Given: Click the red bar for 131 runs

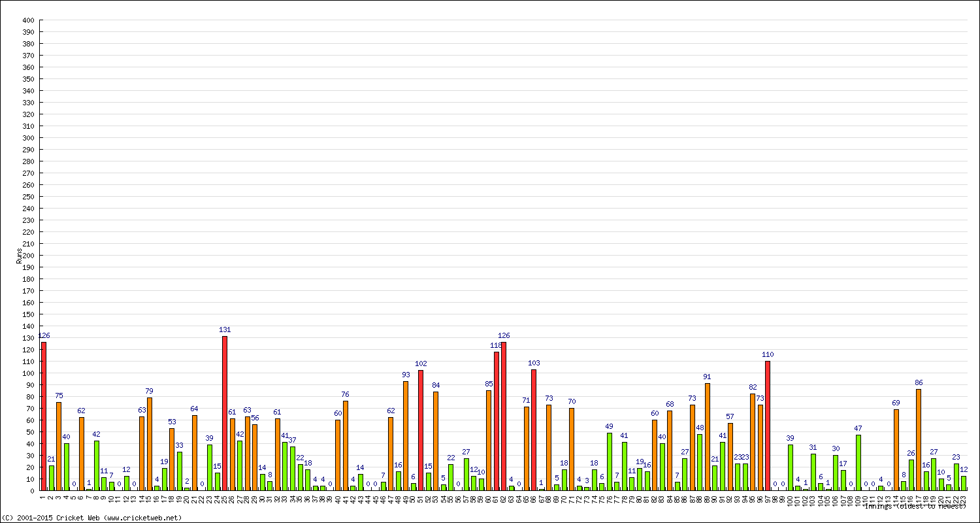Looking at the screenshot, I should [x=225, y=413].
